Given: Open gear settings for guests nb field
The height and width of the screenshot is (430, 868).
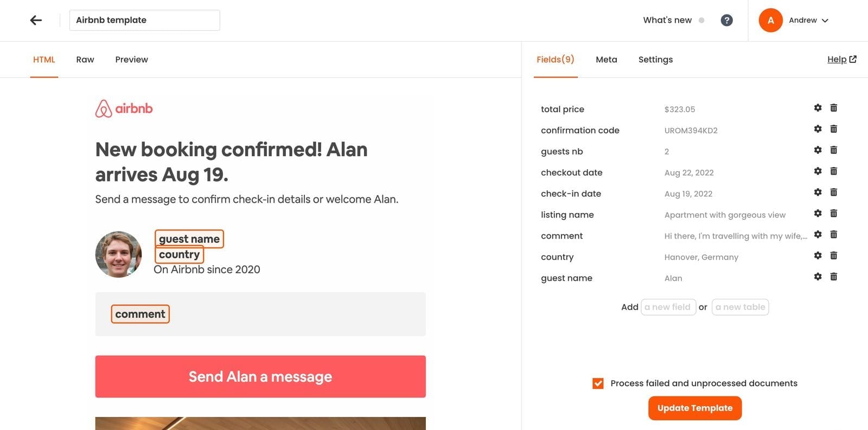Looking at the screenshot, I should pos(818,150).
